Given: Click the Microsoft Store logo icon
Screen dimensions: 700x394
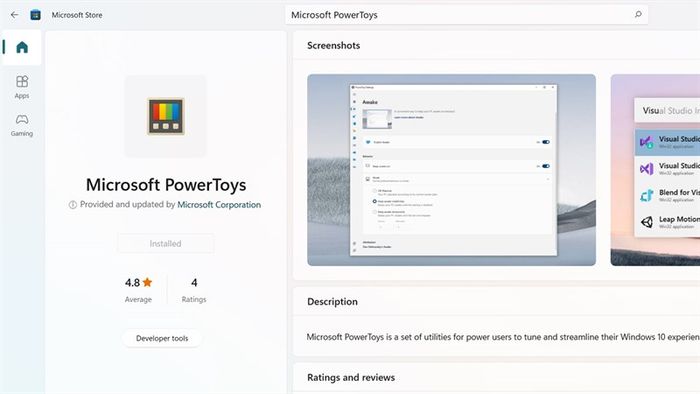Looking at the screenshot, I should click(35, 15).
